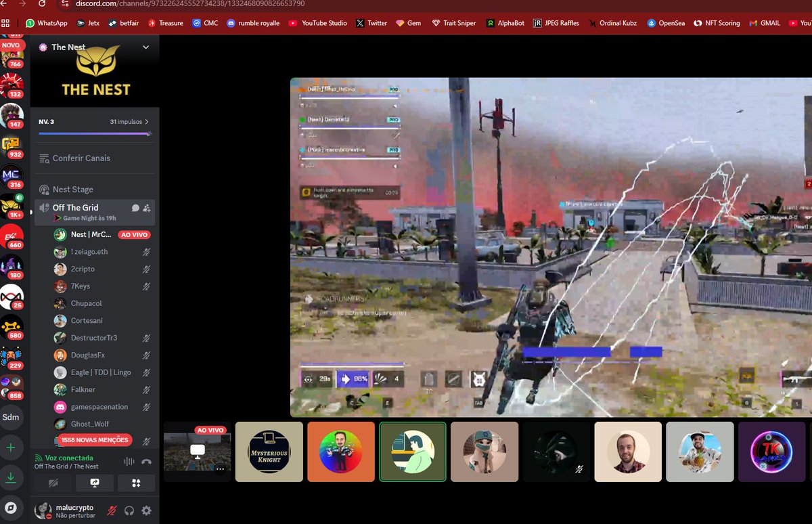Open stream thumbnail three-dot options
812x524 pixels.
tap(219, 468)
